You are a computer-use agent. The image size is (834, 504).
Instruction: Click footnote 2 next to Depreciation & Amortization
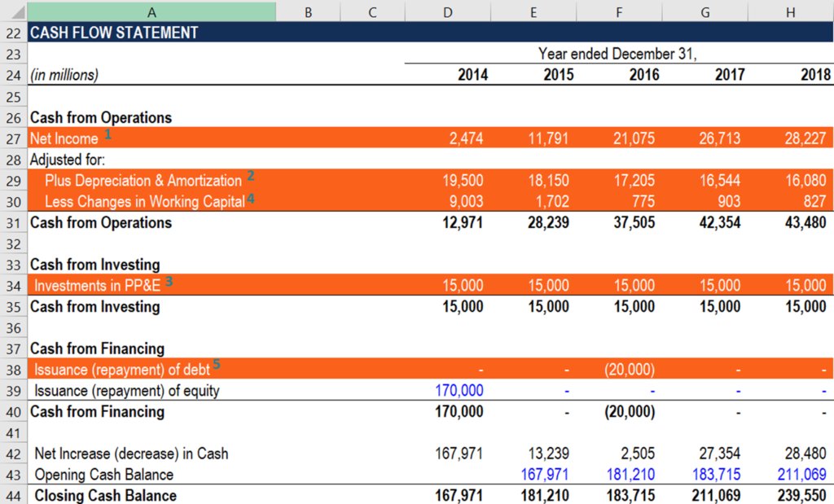(x=250, y=175)
